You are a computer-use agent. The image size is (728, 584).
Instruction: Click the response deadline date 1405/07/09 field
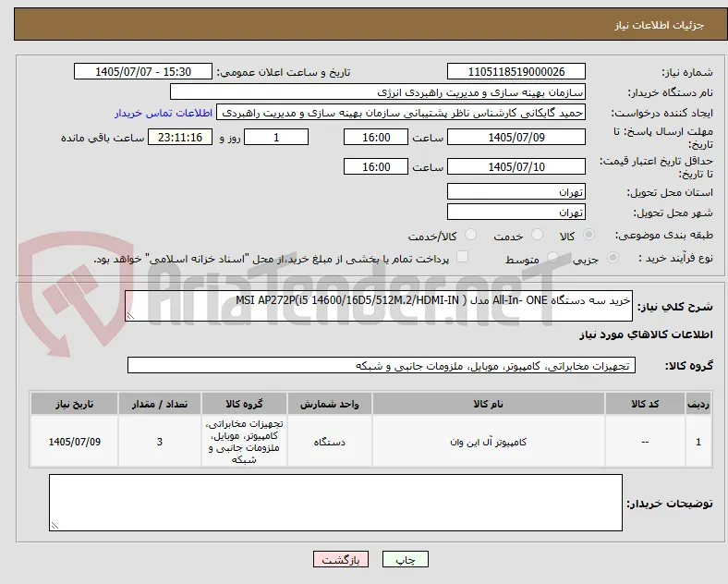pos(516,138)
